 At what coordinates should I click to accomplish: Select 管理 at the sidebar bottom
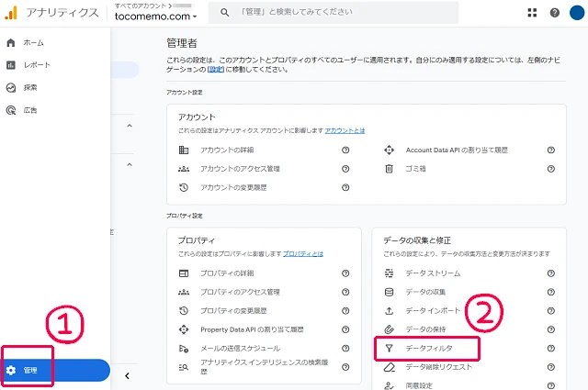[x=55, y=370]
